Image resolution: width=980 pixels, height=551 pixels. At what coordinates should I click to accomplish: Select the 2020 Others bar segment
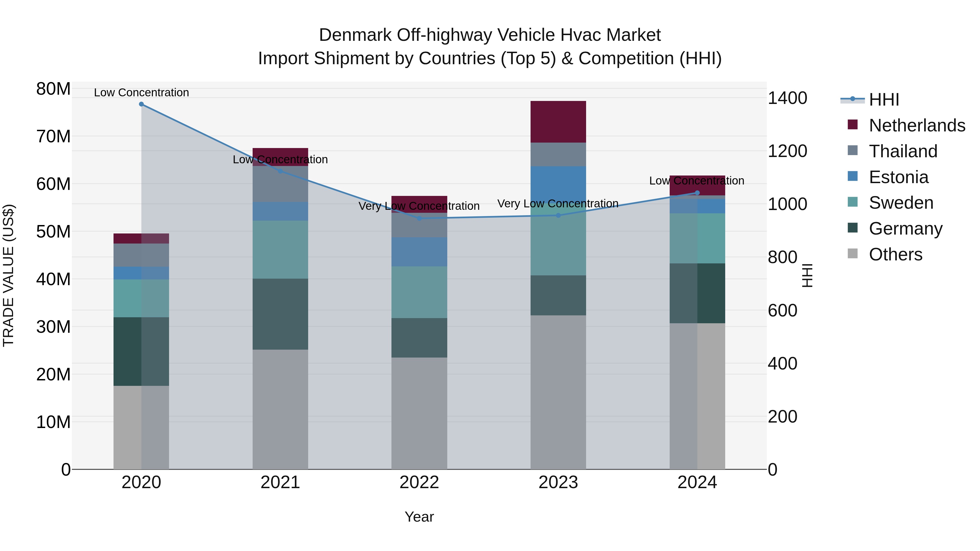click(x=142, y=428)
